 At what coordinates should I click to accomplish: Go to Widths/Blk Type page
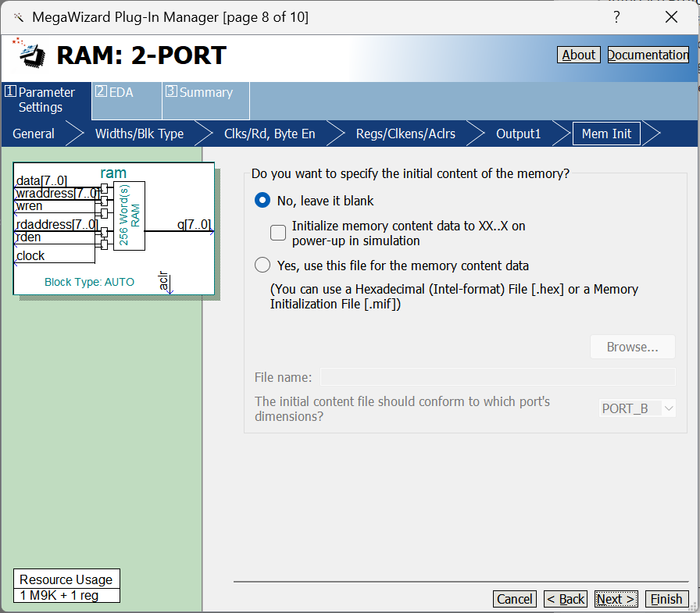139,134
